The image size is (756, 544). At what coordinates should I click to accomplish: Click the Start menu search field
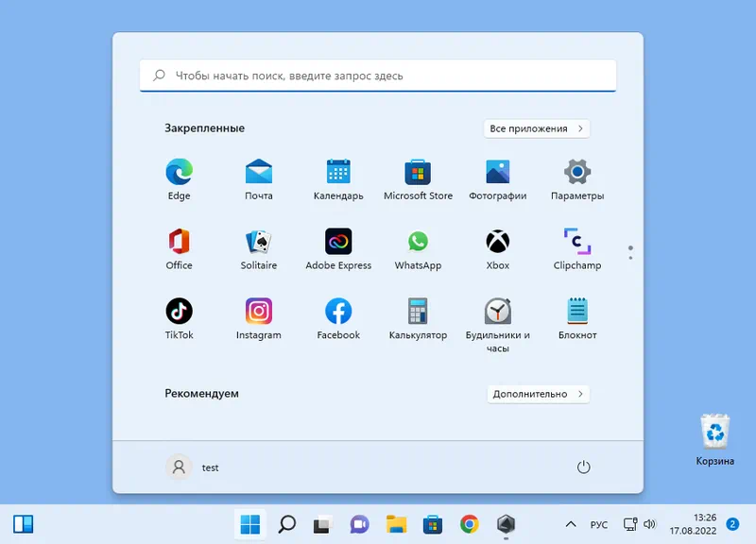[378, 76]
